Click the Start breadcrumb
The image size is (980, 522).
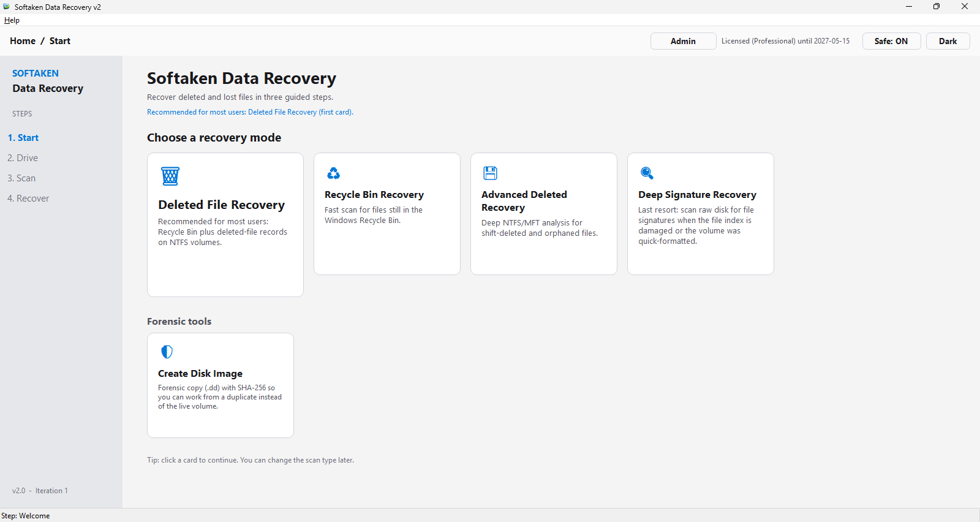[x=60, y=41]
